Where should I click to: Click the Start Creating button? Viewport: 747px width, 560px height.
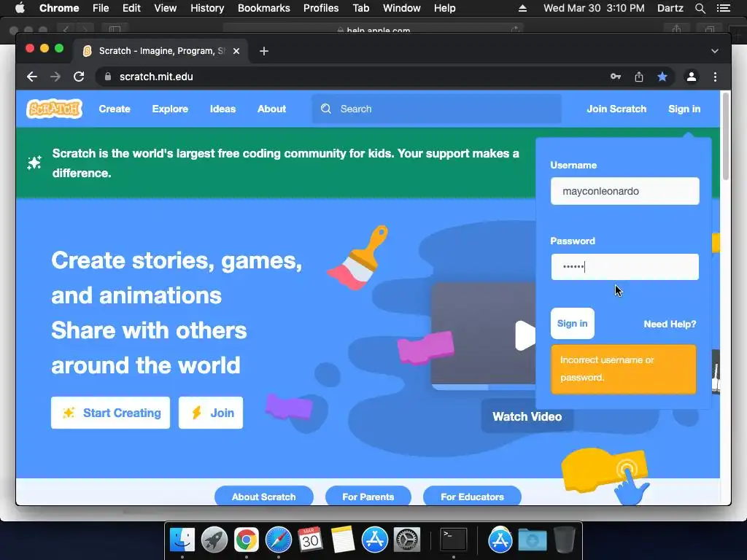click(111, 413)
